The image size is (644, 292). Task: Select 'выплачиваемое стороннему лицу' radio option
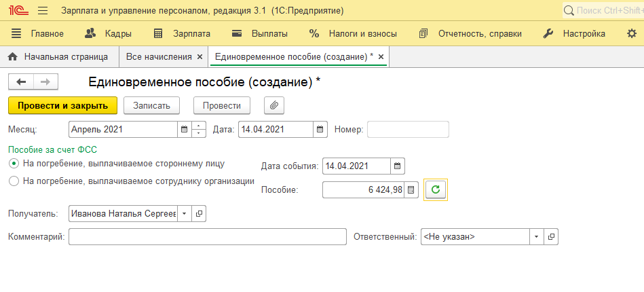(14, 164)
